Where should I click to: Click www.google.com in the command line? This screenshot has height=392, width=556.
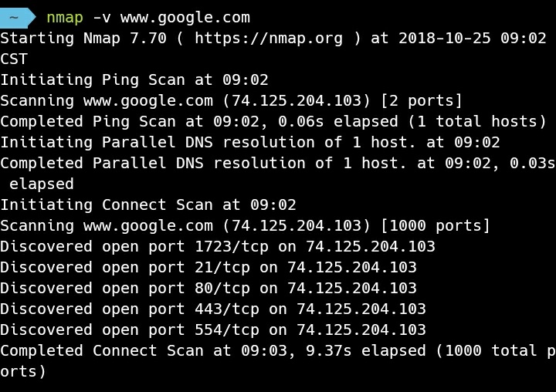point(185,18)
